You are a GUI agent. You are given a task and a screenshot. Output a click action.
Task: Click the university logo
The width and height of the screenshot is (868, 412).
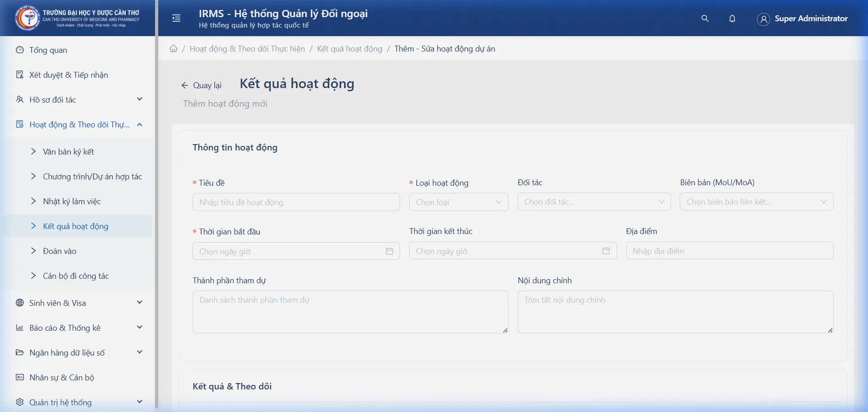[27, 18]
